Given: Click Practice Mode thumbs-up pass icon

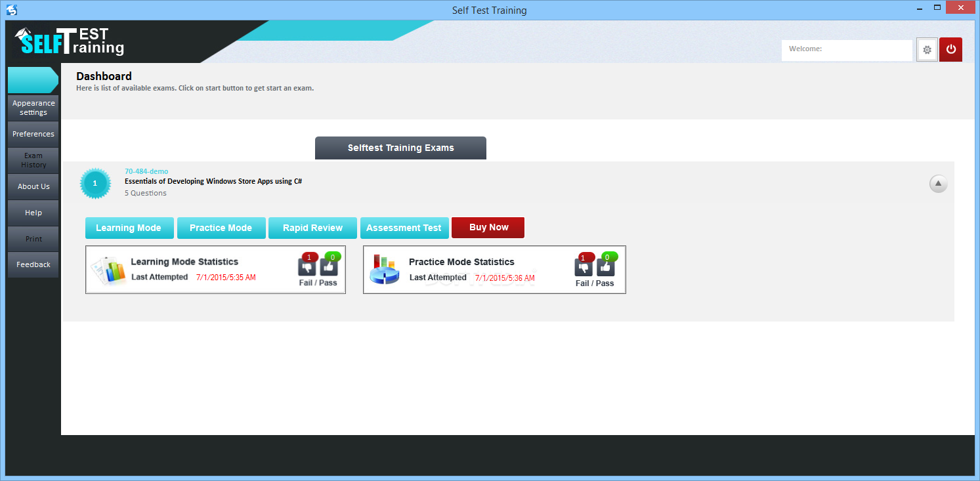Looking at the screenshot, I should pyautogui.click(x=606, y=266).
